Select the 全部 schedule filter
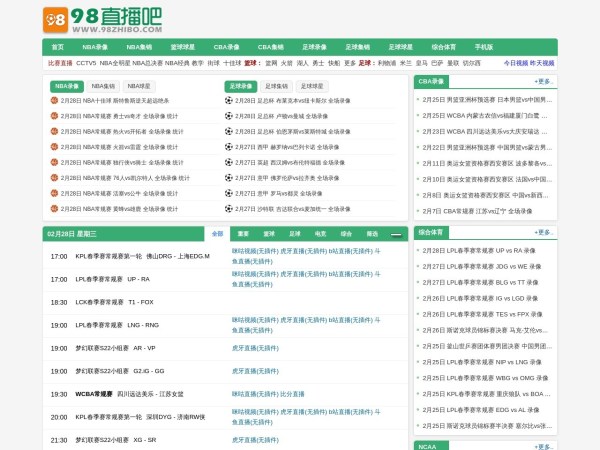Screen dimensions: 600x450 tap(217, 234)
